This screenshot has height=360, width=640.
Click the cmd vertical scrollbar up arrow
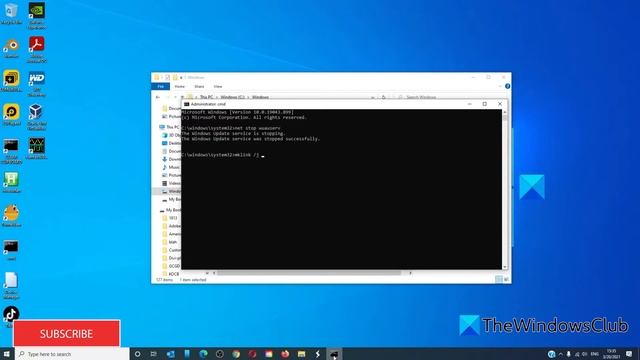click(x=505, y=112)
